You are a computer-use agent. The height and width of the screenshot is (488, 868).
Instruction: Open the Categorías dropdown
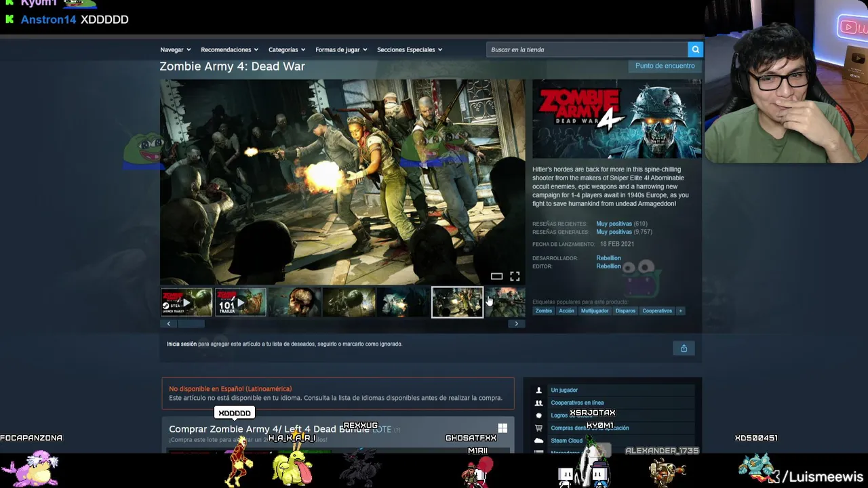286,49
